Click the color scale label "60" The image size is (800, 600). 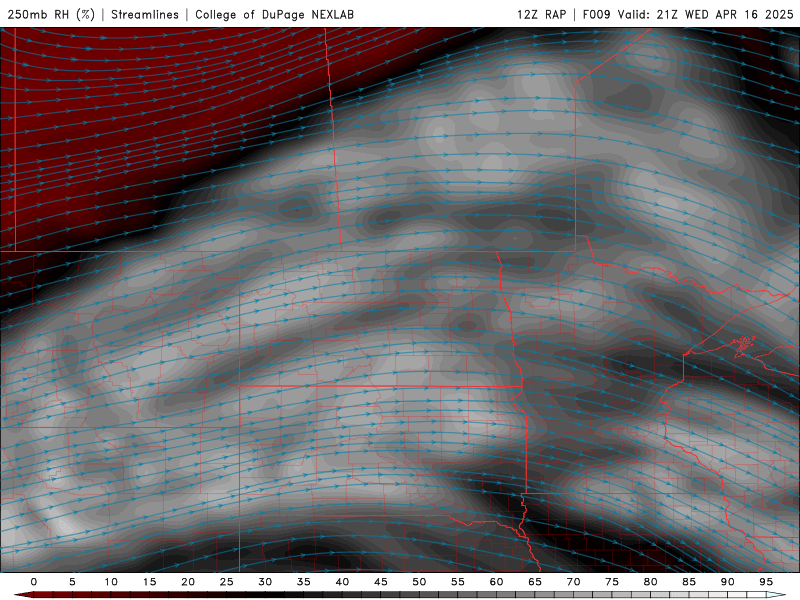coord(496,582)
